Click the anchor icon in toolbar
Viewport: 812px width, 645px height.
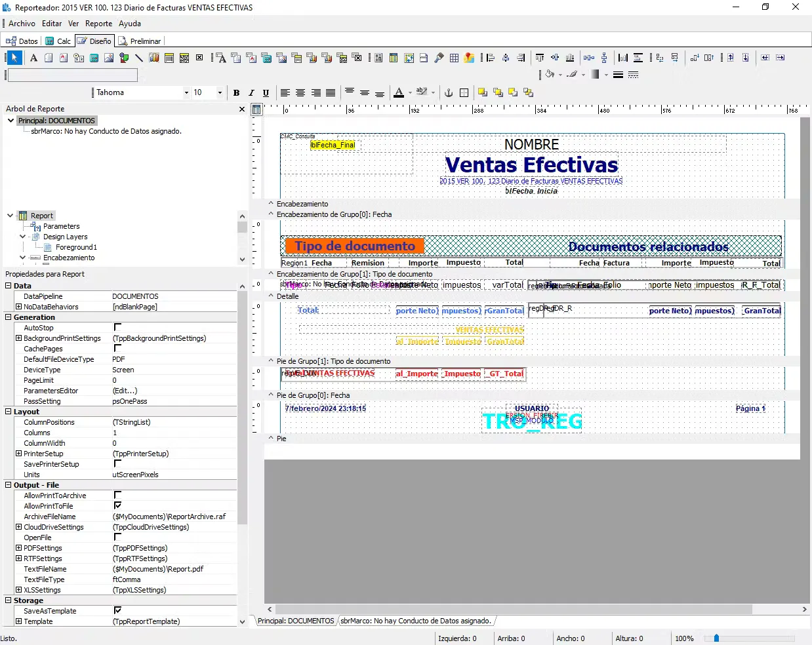pos(449,92)
